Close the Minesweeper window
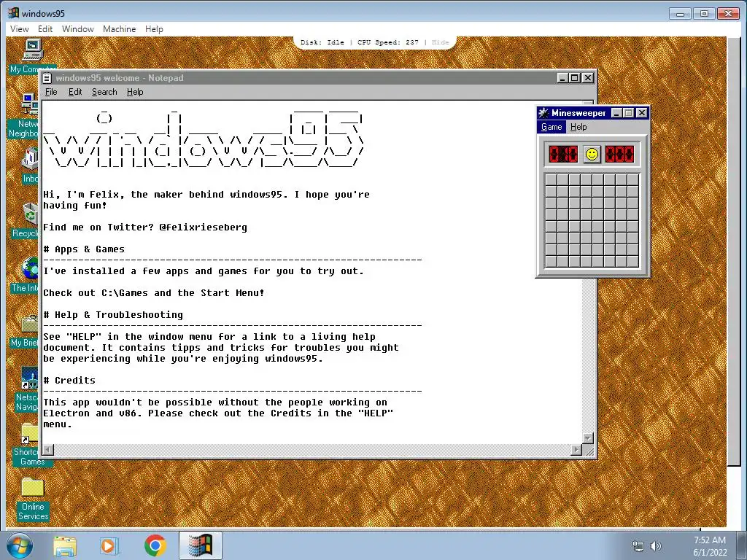This screenshot has width=747, height=560. click(x=642, y=113)
